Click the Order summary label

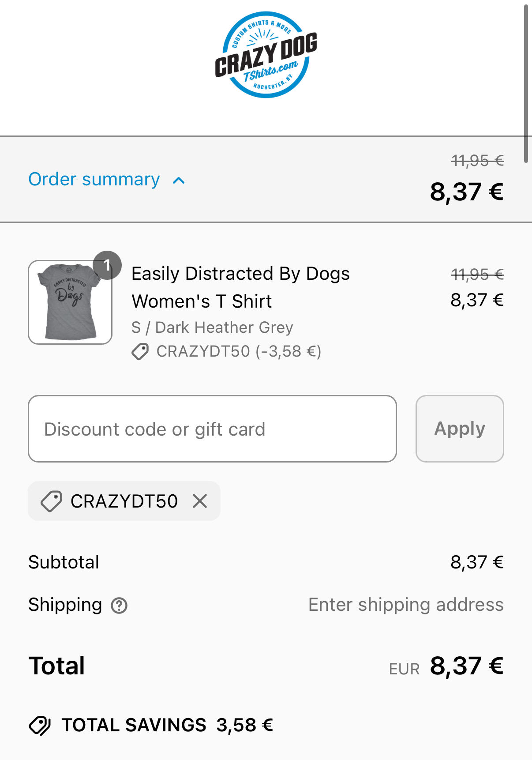(x=93, y=179)
